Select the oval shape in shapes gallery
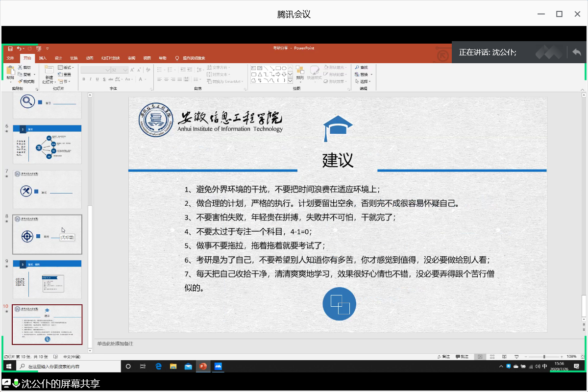This screenshot has height=392, width=588. tap(284, 68)
